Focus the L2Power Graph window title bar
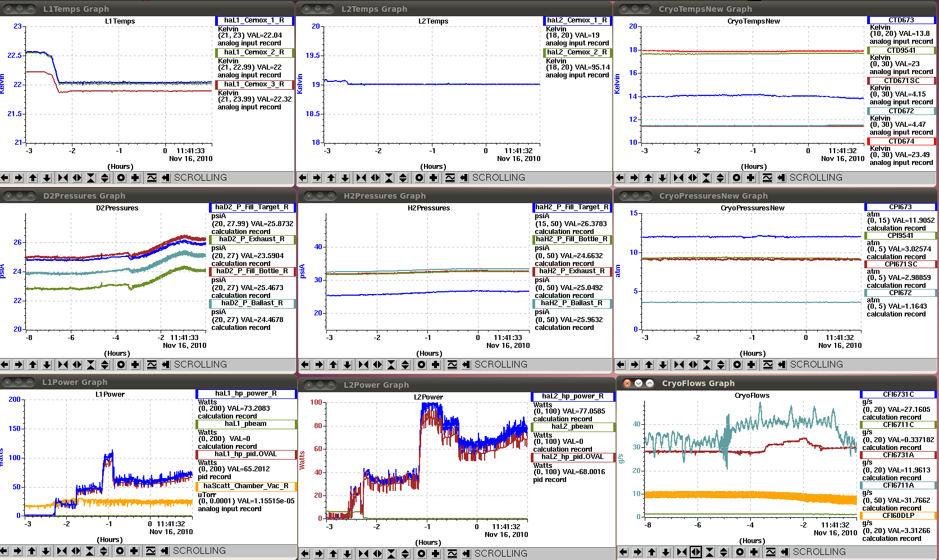The width and height of the screenshot is (939, 560). click(x=456, y=385)
